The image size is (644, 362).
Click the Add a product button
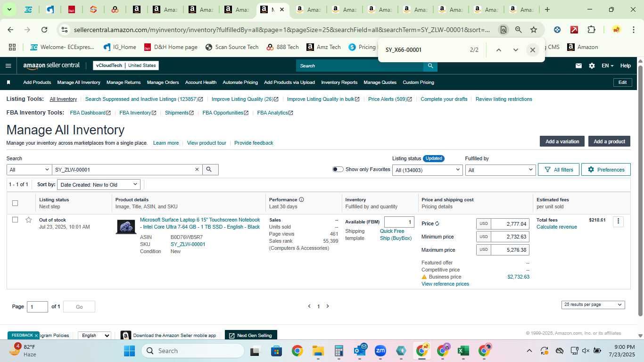pyautogui.click(x=609, y=141)
